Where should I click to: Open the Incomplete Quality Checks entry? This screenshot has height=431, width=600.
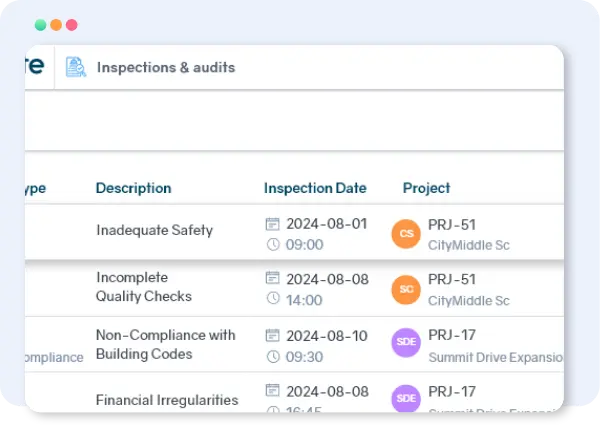(143, 287)
